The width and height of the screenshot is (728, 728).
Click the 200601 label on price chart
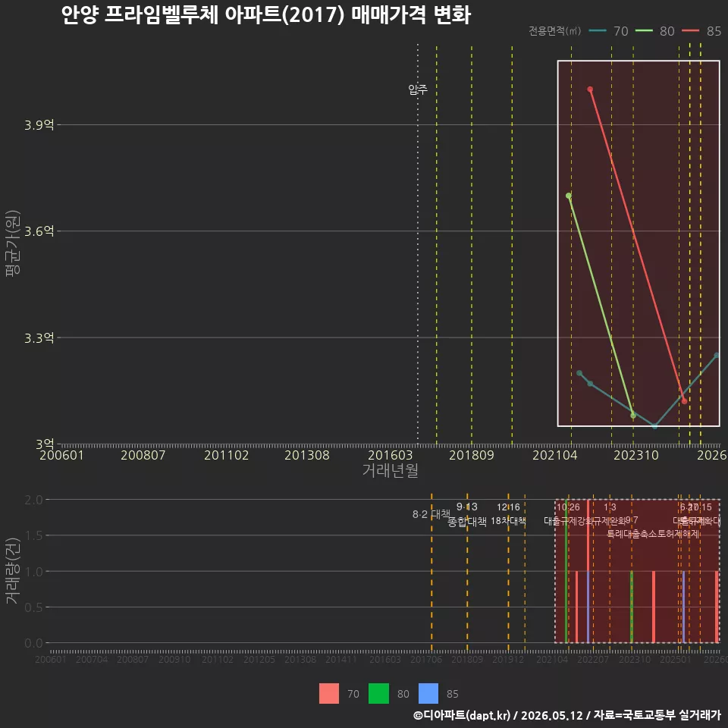61,456
